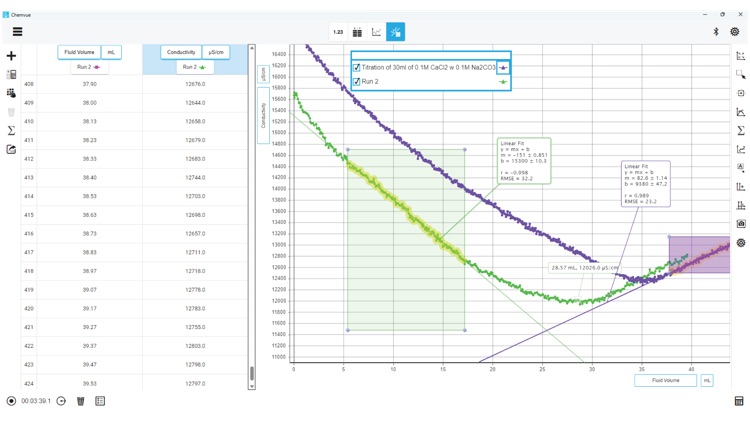Change x-axis mL unit
750x422 pixels.
coord(707,380)
